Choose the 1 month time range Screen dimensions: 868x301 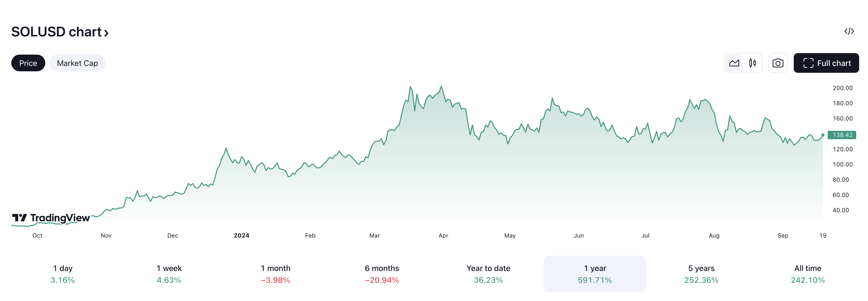pyautogui.click(x=275, y=274)
